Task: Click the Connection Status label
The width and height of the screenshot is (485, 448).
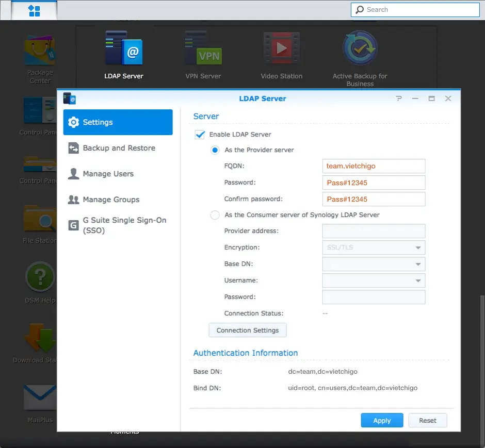Action: (x=254, y=313)
